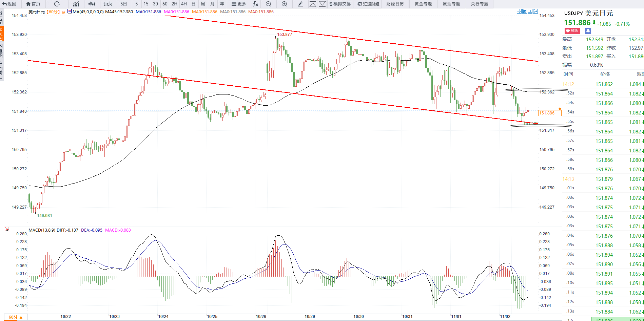Screen dimensions: 644x321
Task: Click the 153.877 high price marker
Action: [285, 35]
